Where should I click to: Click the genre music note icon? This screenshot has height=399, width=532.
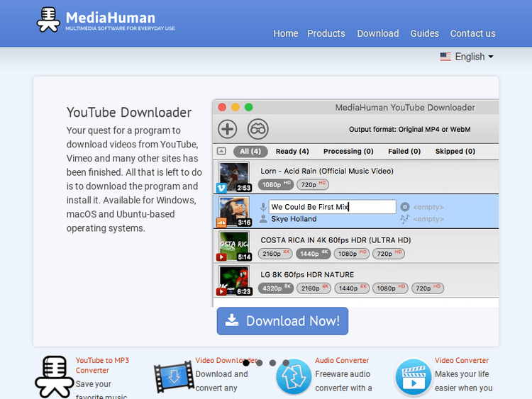tap(404, 219)
